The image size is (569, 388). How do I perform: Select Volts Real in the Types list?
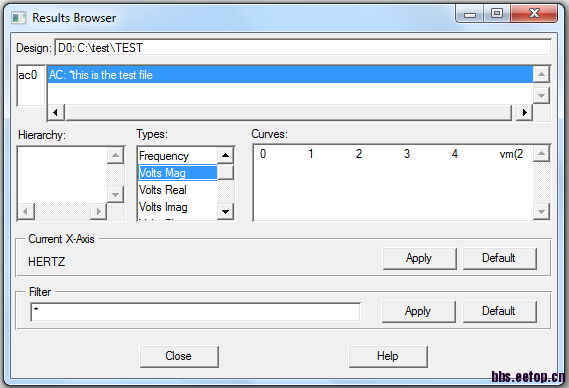tap(178, 190)
